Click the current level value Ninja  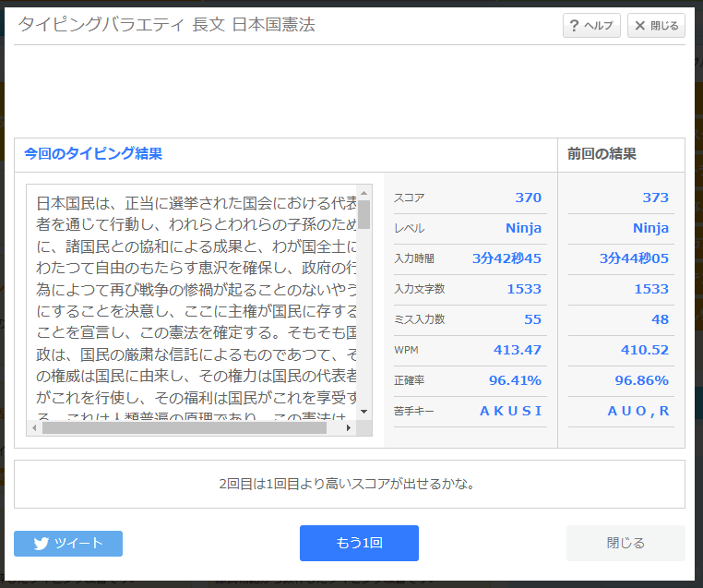click(x=523, y=228)
